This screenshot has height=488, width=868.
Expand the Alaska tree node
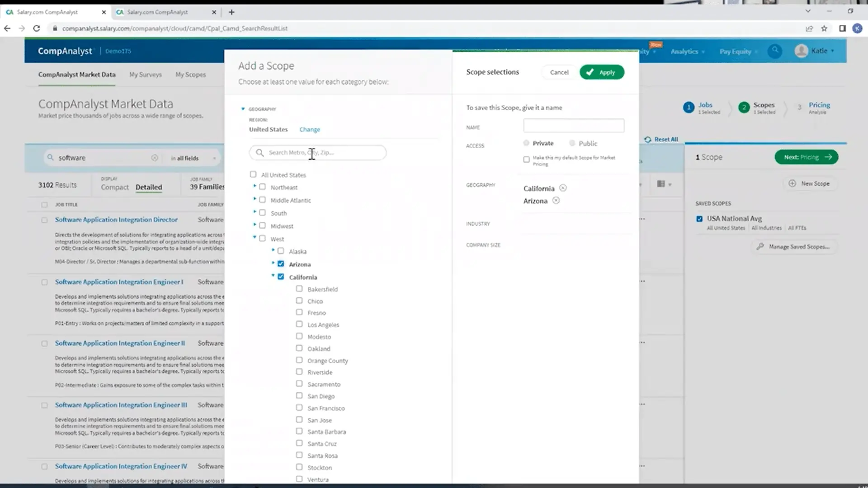[273, 250]
